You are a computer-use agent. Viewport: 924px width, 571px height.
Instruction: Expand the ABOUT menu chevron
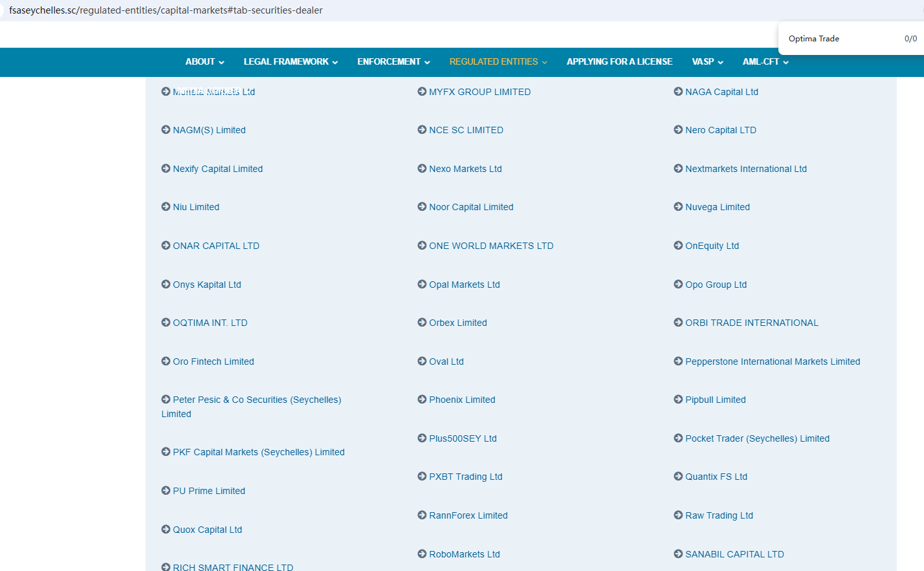tap(221, 63)
